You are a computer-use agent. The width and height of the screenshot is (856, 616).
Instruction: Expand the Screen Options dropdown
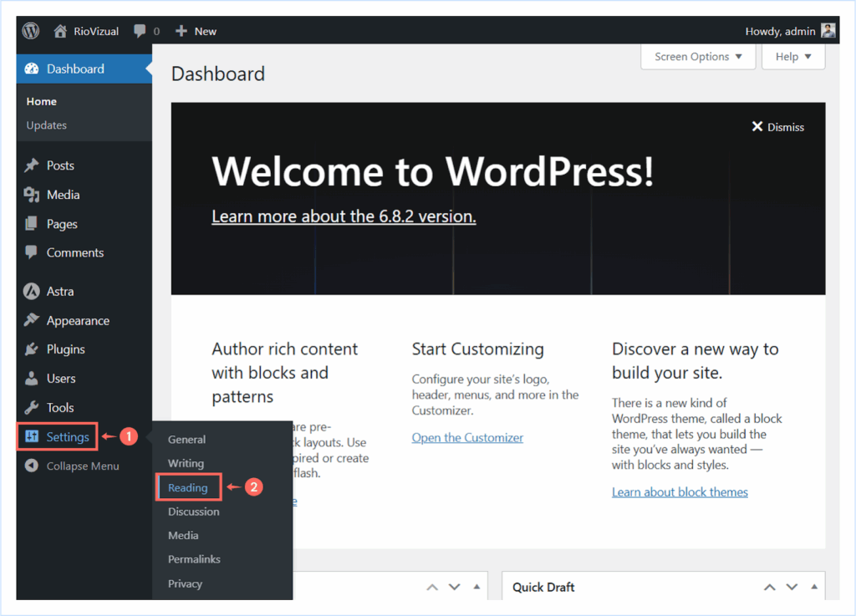coord(698,57)
